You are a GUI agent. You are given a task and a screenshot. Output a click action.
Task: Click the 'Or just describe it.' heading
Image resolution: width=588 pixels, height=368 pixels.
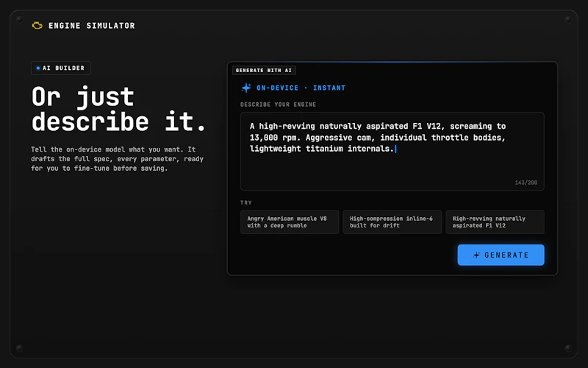(x=118, y=109)
